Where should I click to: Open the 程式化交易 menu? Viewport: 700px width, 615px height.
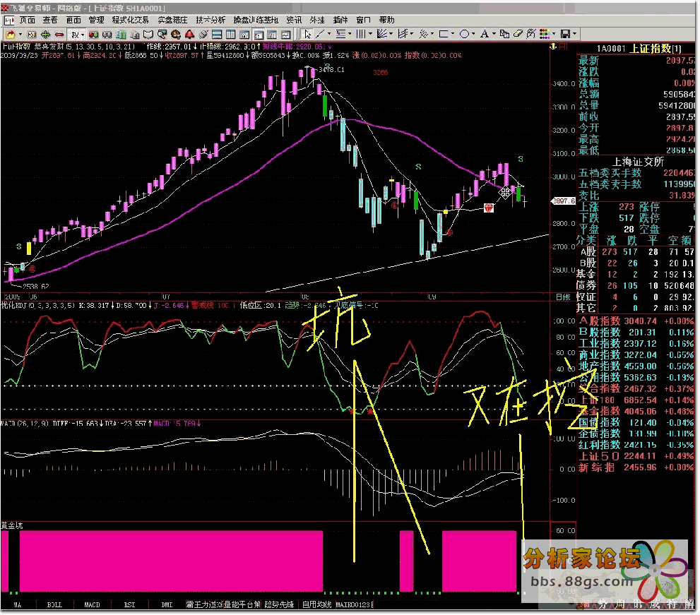tap(131, 20)
